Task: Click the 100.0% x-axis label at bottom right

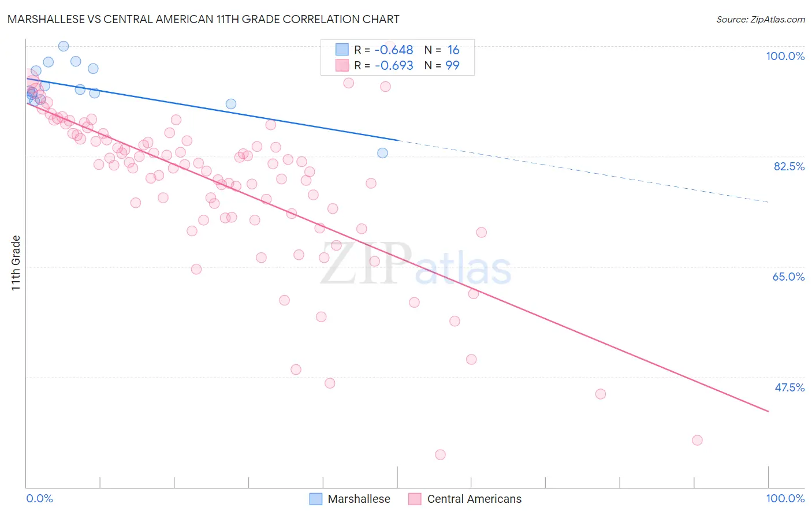Action: [x=785, y=498]
